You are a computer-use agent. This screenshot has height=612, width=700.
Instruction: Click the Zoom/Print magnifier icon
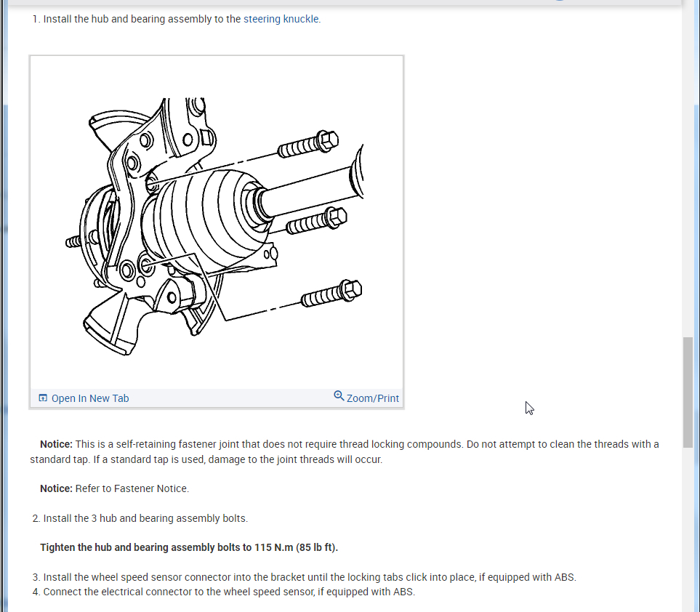click(339, 396)
